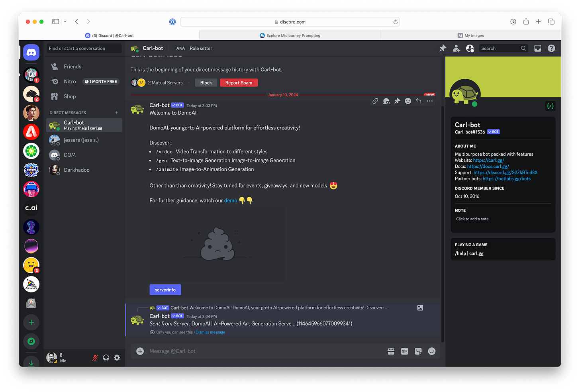Add friends to DM icon
The width and height of the screenshot is (580, 392).
click(457, 48)
